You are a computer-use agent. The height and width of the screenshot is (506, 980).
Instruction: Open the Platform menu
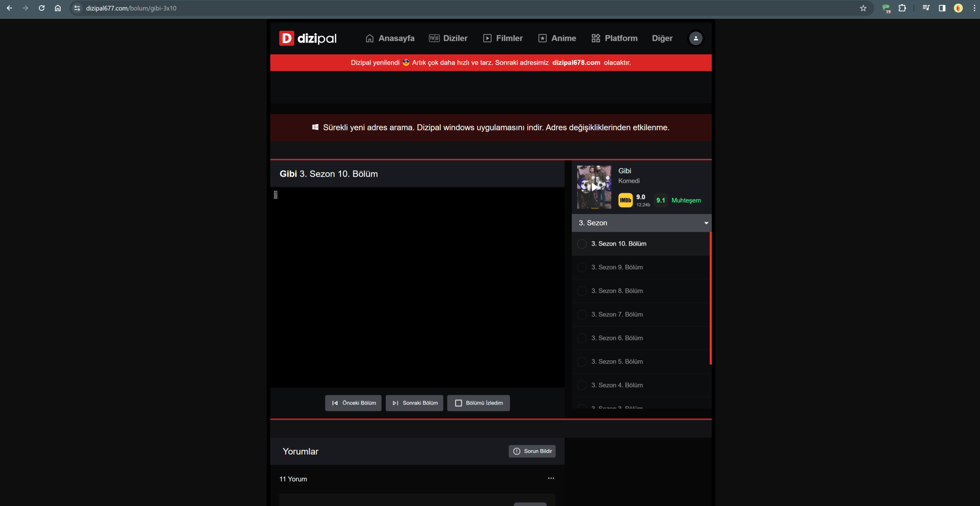pos(614,38)
